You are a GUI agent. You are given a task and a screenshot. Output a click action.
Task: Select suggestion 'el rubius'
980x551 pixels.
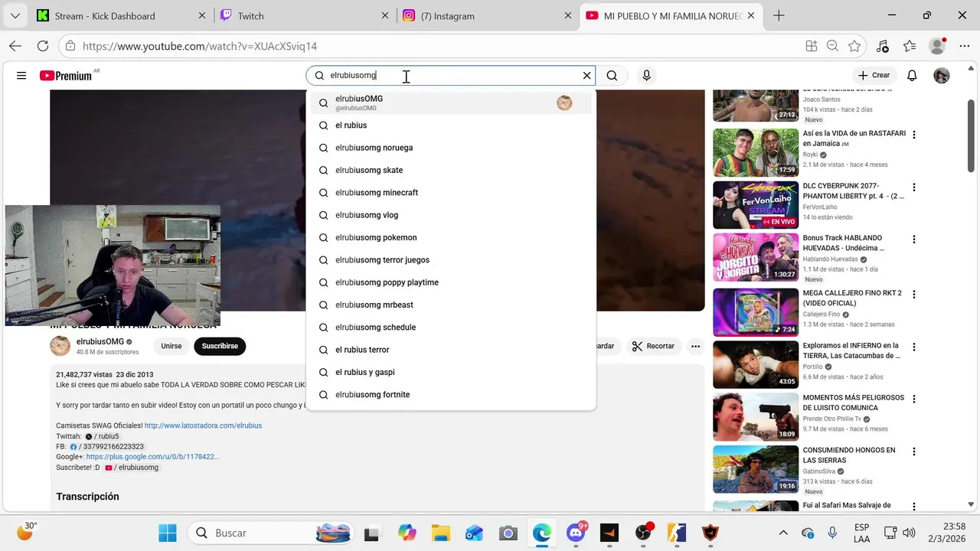click(x=451, y=126)
